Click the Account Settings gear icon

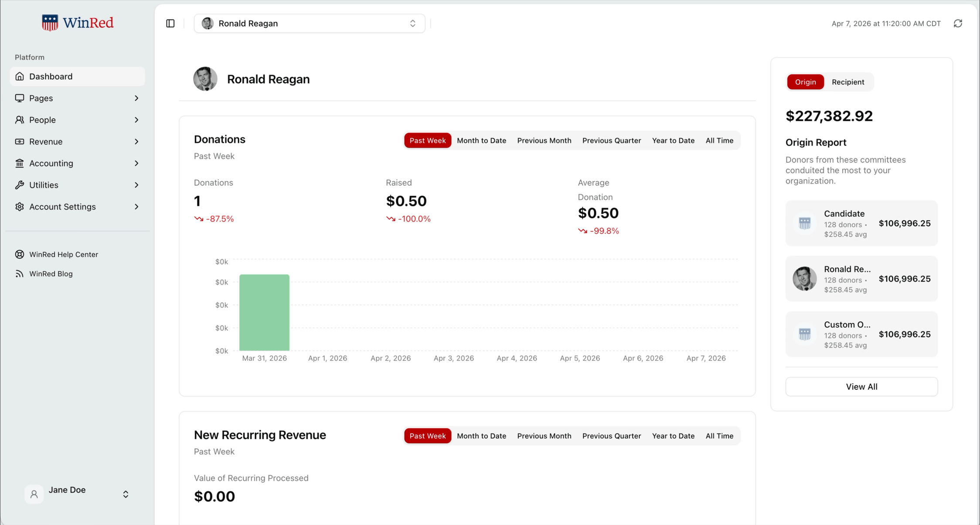pyautogui.click(x=20, y=207)
